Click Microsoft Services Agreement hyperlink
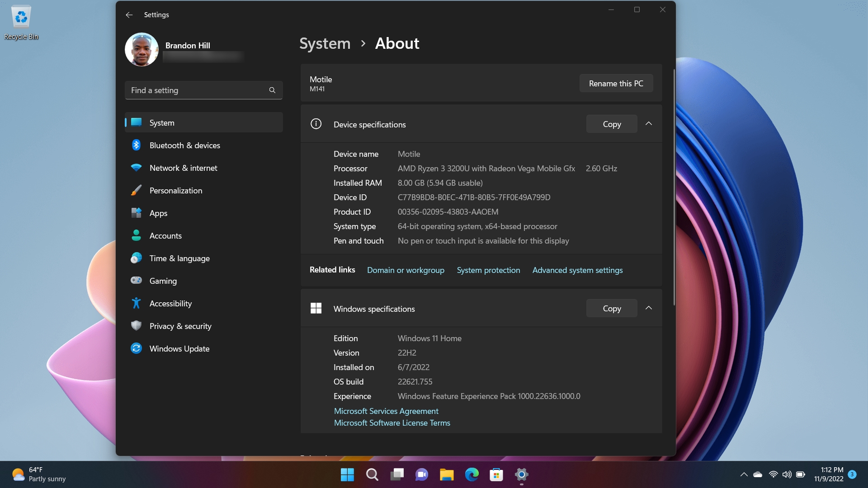868x488 pixels. click(386, 411)
